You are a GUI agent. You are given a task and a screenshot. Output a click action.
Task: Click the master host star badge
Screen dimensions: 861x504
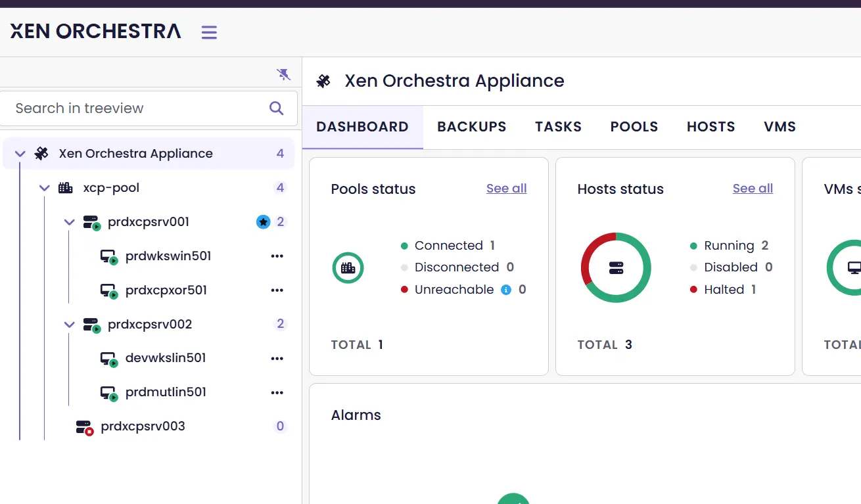coord(263,222)
